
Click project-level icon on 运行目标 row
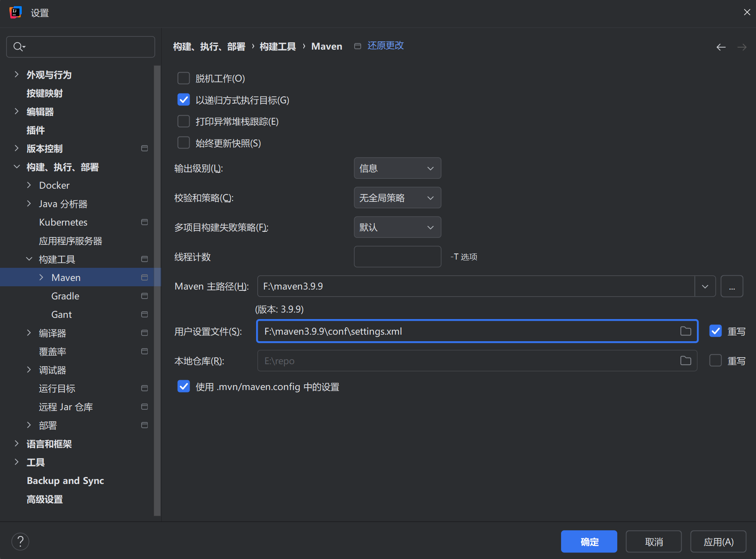click(144, 388)
